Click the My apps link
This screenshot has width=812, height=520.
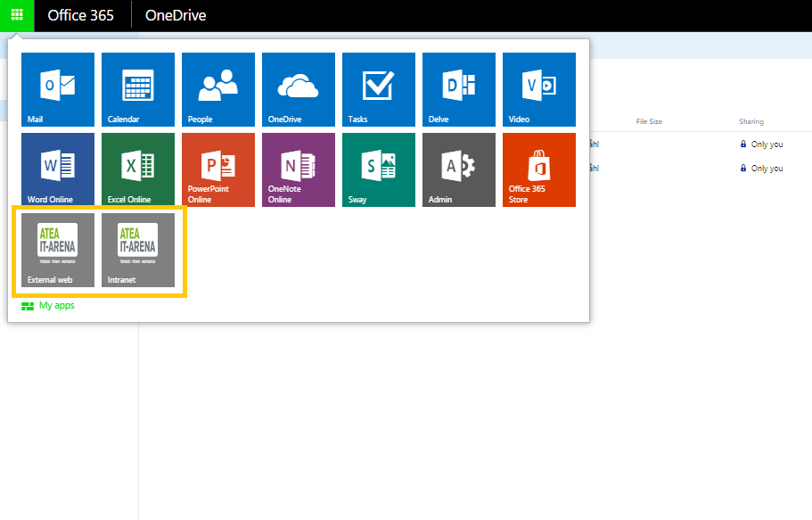click(56, 306)
